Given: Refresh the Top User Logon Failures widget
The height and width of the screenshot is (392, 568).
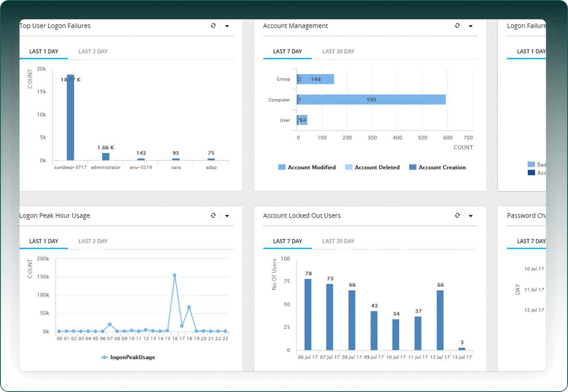Looking at the screenshot, I should pos(213,26).
